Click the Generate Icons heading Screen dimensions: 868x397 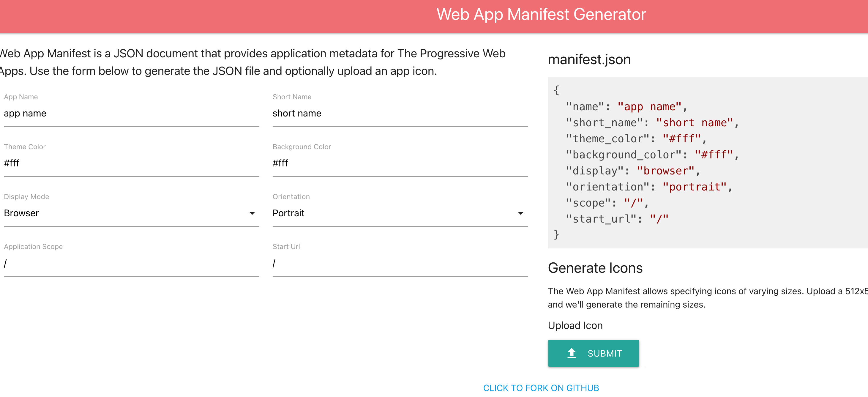point(595,268)
